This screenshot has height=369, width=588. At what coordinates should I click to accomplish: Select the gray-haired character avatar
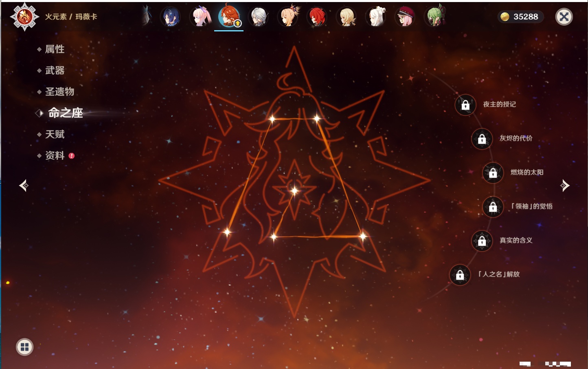coord(259,17)
